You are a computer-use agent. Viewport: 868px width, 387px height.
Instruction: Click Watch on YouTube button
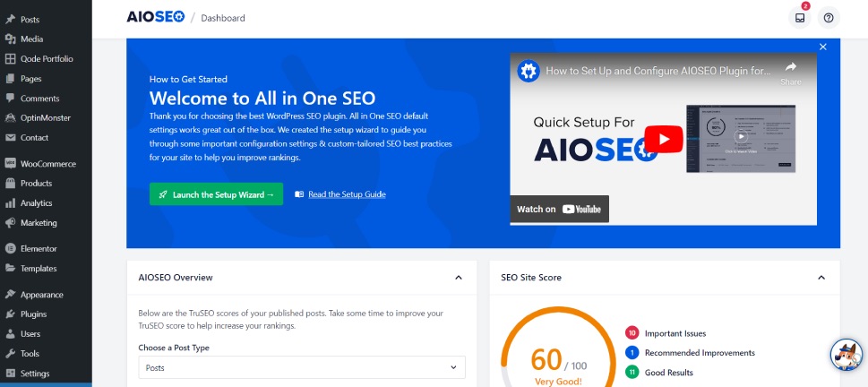tap(559, 210)
